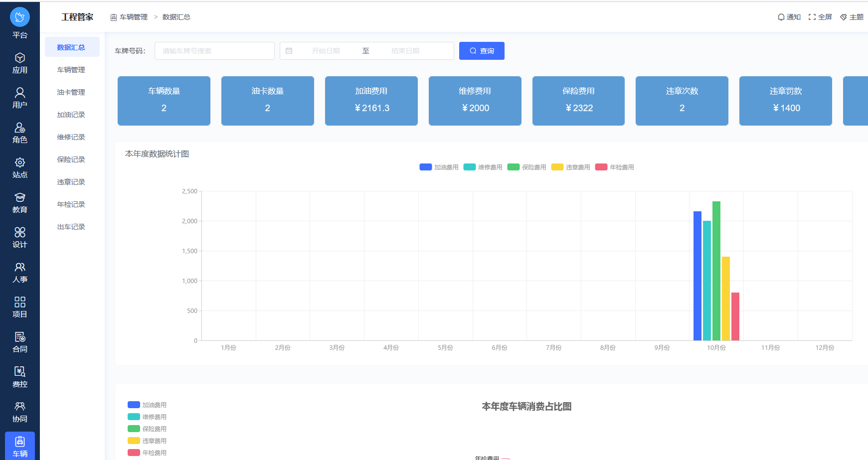
Task: Click the 查询 search button
Action: (482, 51)
